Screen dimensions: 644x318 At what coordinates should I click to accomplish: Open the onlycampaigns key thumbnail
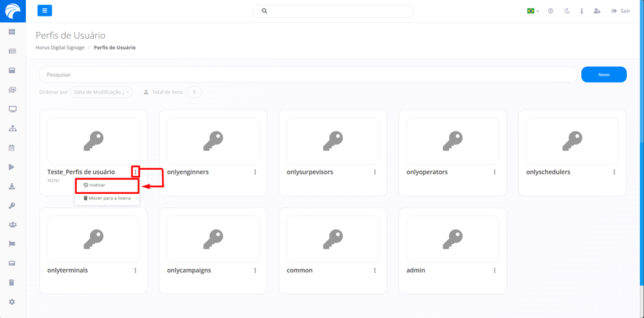tap(213, 239)
